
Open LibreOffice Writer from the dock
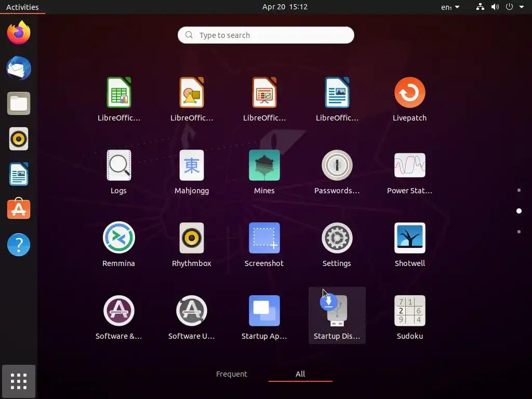[19, 174]
